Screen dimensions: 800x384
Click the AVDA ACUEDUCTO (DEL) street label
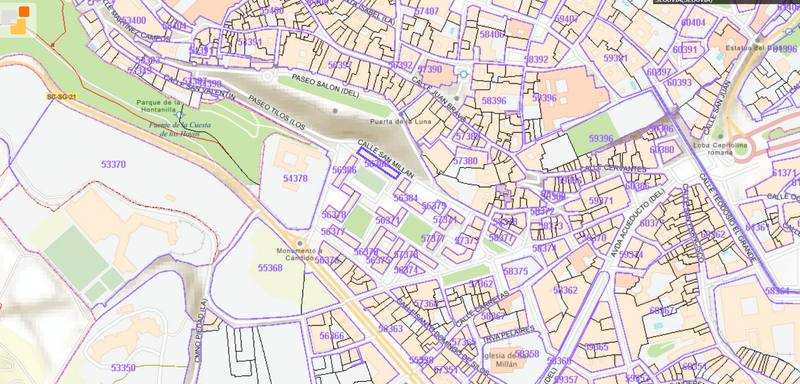point(638,223)
